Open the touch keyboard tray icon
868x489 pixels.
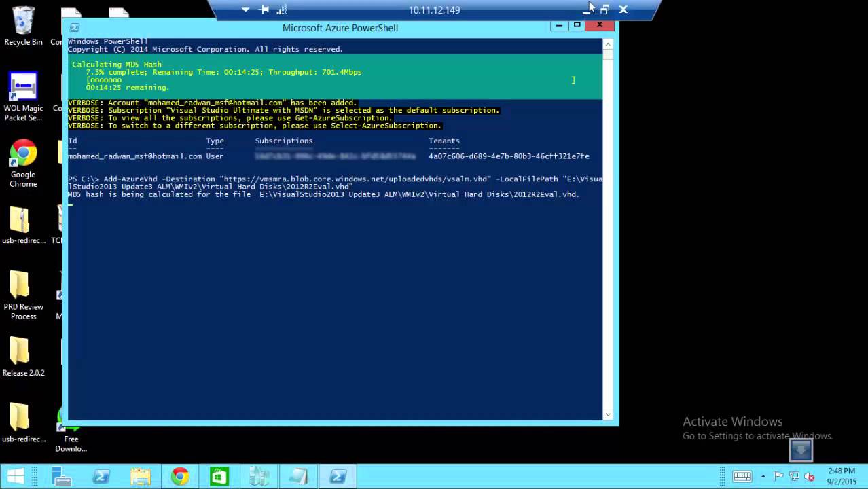(742, 477)
